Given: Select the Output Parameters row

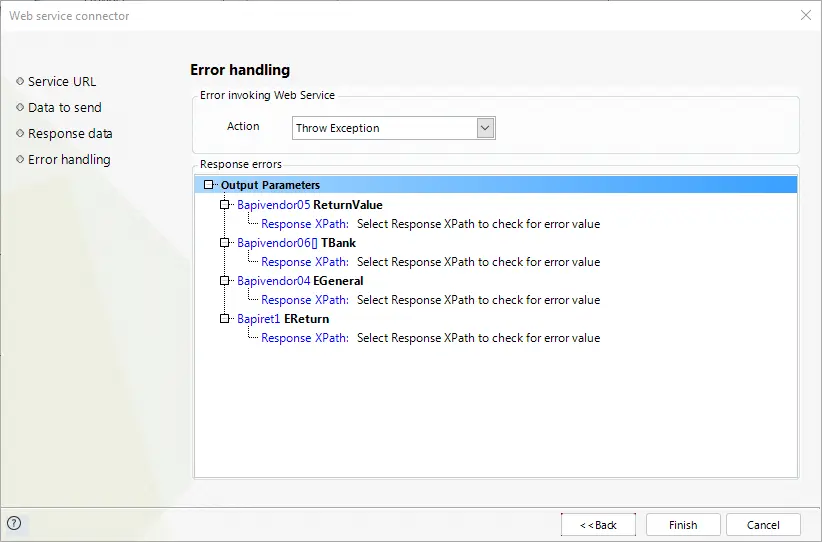Looking at the screenshot, I should click(x=496, y=185).
